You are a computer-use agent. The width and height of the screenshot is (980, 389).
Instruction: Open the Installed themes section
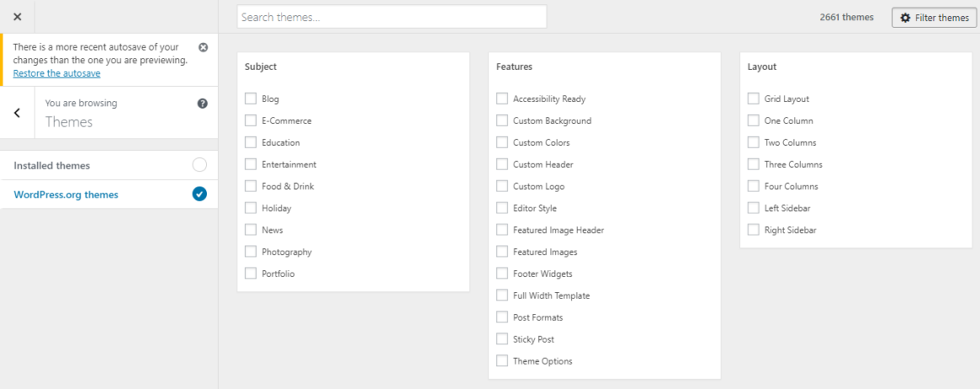(x=109, y=165)
